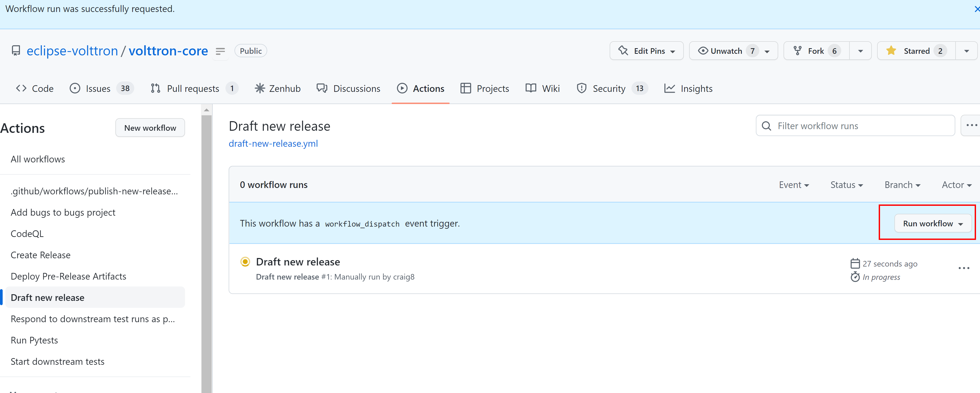Screen dimensions: 980x393
Task: Click the yellow Starred star icon
Action: tap(891, 51)
